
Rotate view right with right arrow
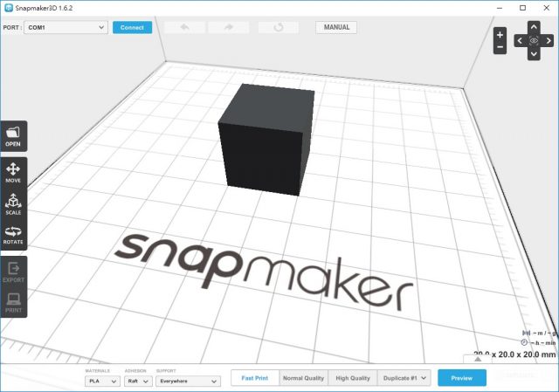click(x=548, y=41)
